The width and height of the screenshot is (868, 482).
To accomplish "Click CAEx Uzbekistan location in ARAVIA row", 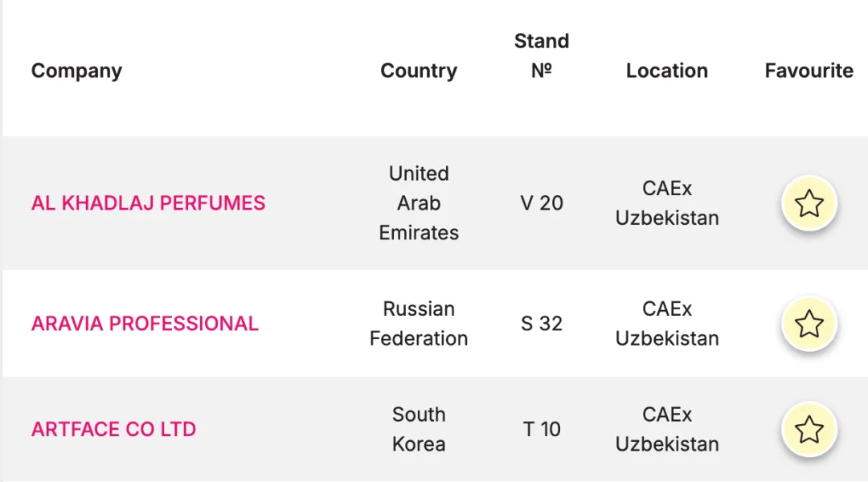I will 667,324.
